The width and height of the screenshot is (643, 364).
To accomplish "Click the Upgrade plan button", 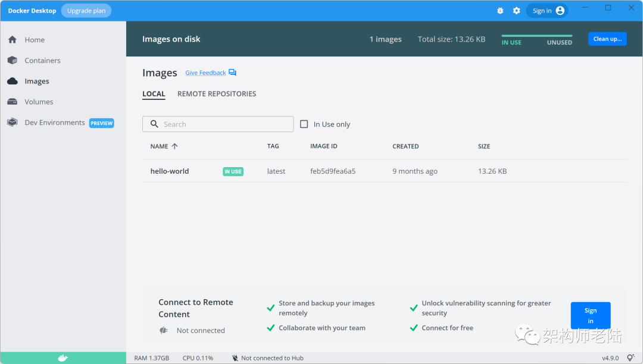I will (86, 11).
